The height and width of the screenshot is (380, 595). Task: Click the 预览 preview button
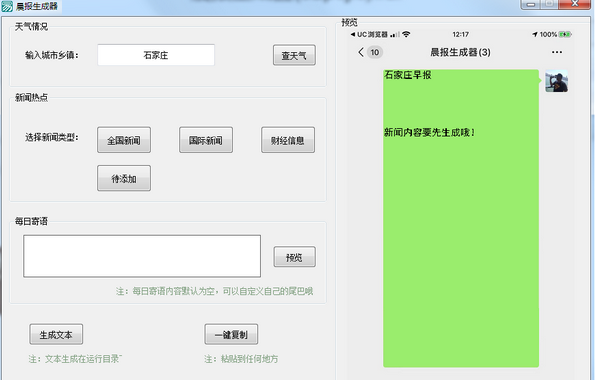[294, 257]
